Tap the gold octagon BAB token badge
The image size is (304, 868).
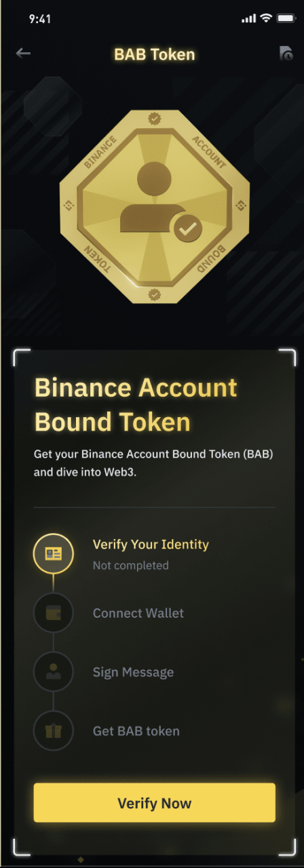pos(155,206)
